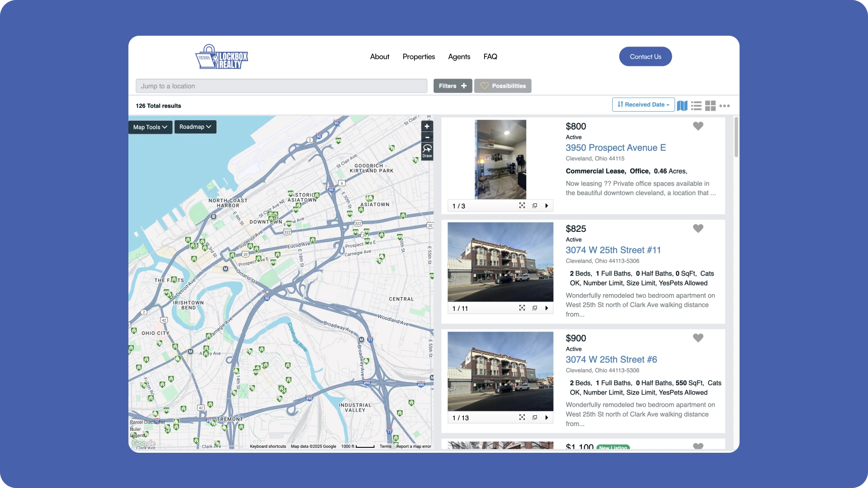
Task: Click the Contact Us button
Action: coord(645,56)
